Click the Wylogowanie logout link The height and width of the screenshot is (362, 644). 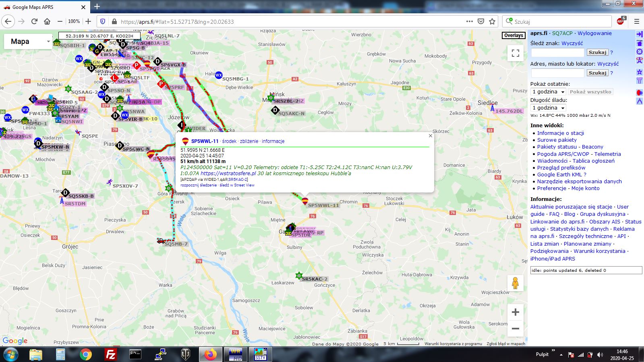point(594,33)
